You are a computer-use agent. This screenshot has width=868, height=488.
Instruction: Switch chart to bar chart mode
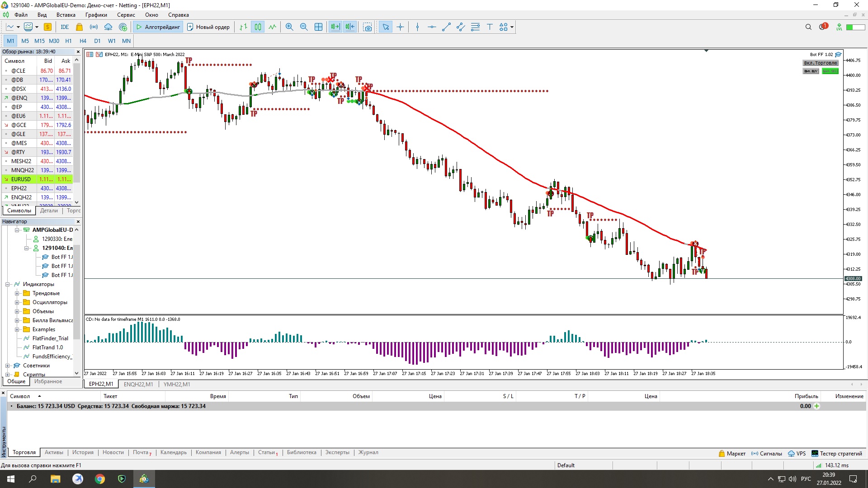(243, 27)
